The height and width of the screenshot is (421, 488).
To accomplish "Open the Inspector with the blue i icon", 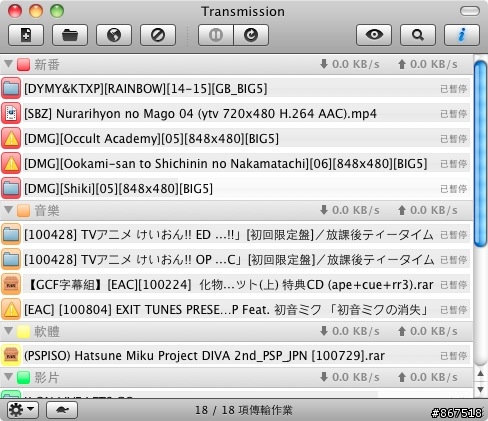I will [462, 35].
